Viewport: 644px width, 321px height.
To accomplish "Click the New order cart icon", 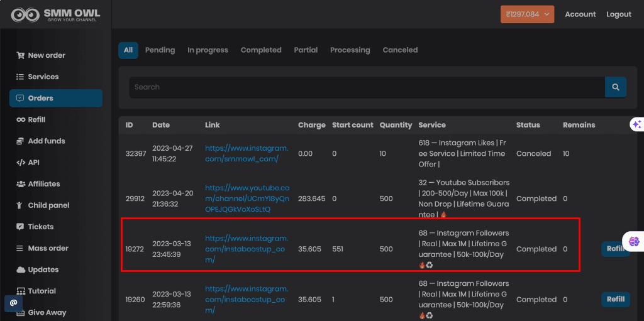I will [x=20, y=55].
